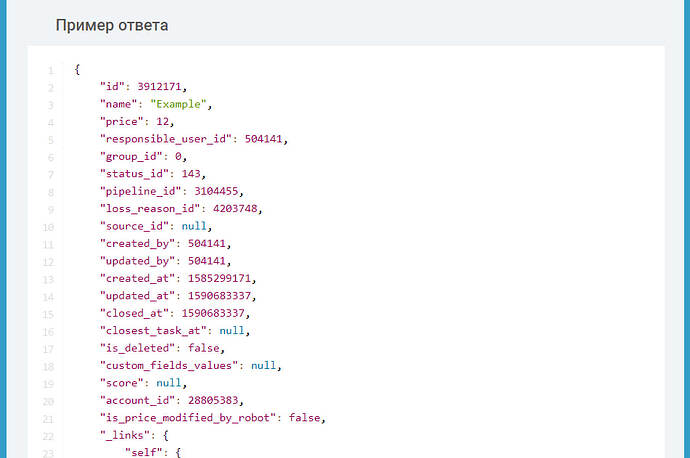The image size is (690, 458).
Task: Click the custom_fields_values null value
Action: pos(264,366)
